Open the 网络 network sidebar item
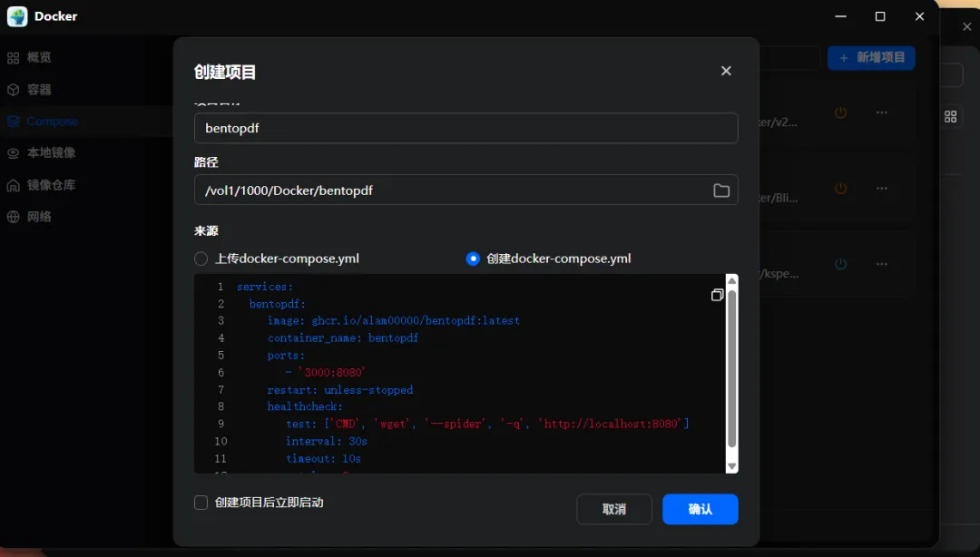 (29, 217)
